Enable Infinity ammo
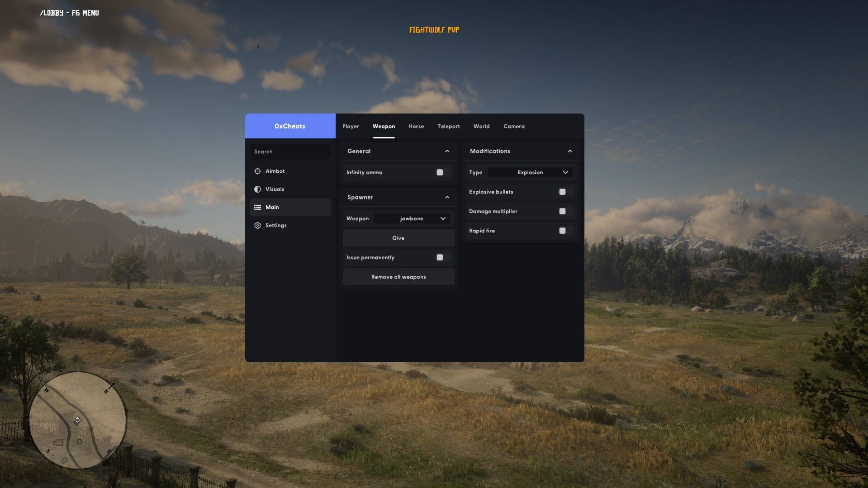The image size is (868, 488). coord(439,172)
